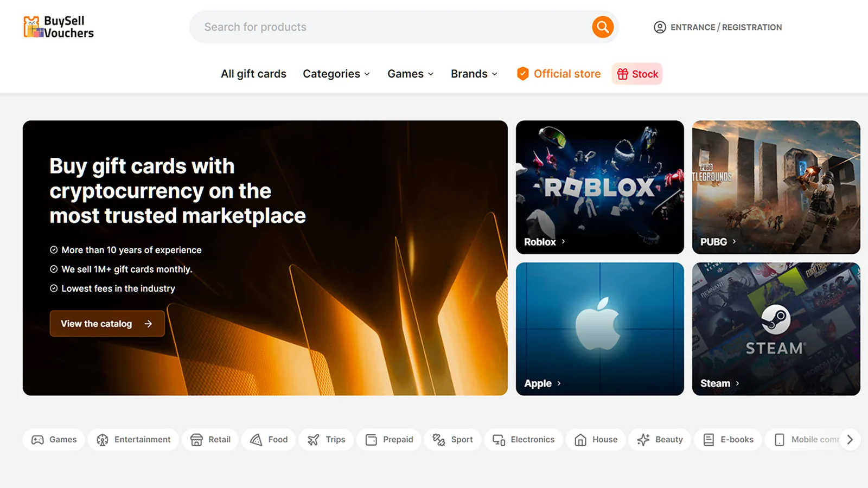Select the Sport category icon

point(437,440)
